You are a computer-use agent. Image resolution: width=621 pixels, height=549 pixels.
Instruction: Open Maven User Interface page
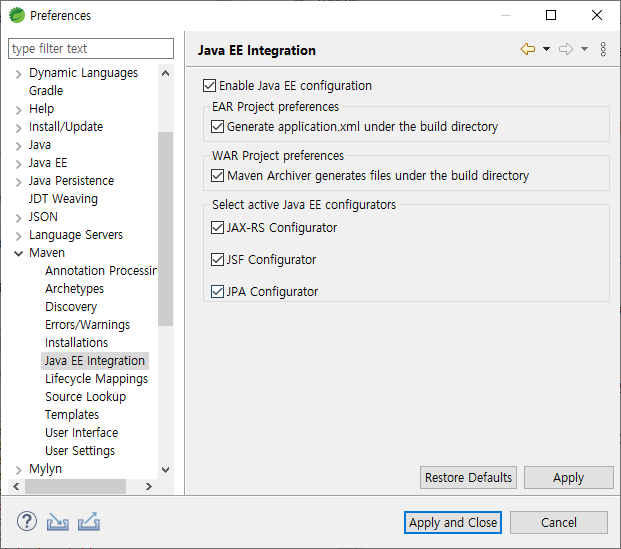[x=82, y=433]
